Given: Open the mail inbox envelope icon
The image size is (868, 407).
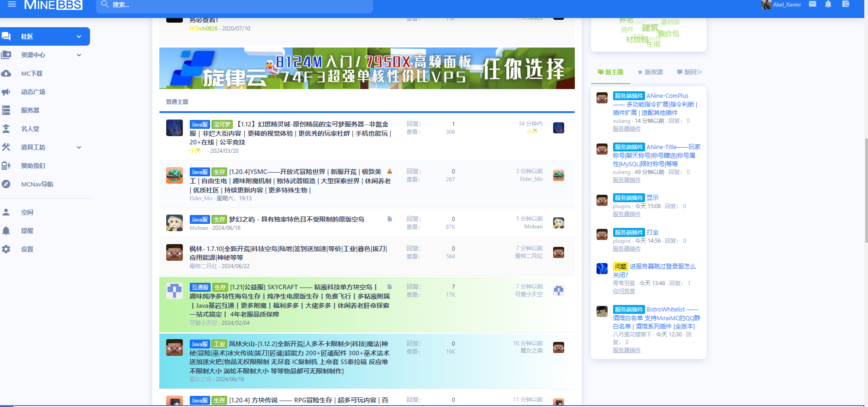Looking at the screenshot, I should (x=813, y=4).
